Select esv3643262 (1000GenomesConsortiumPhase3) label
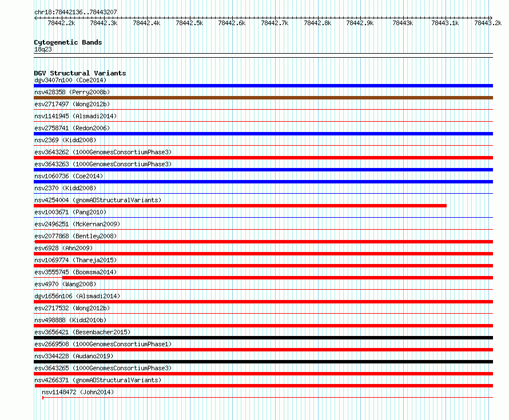509x420 pixels. click(103, 152)
